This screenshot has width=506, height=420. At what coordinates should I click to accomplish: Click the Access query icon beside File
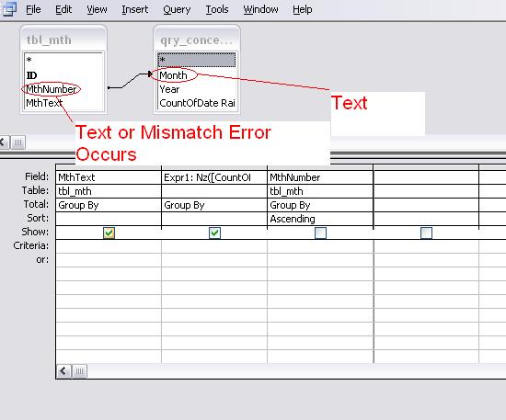click(9, 8)
